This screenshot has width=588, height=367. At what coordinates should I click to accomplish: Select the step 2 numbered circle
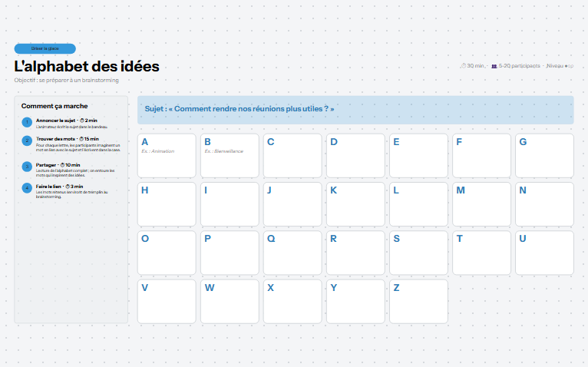27,141
